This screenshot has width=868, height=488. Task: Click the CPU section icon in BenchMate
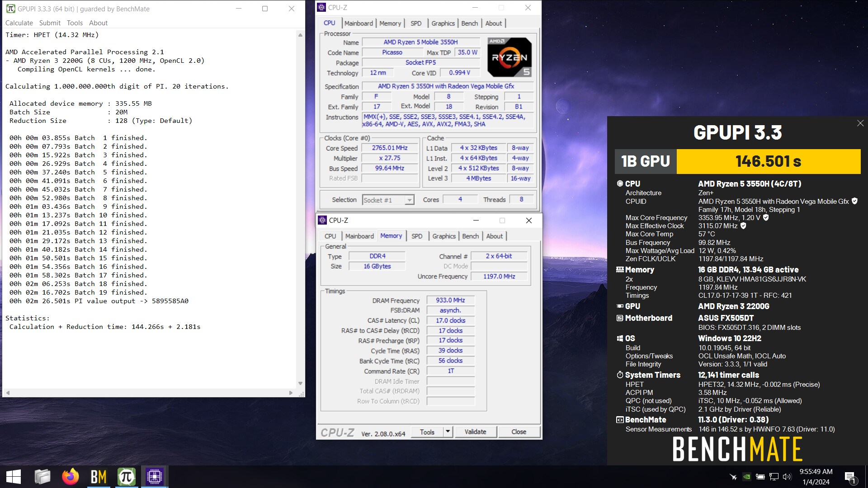point(620,183)
